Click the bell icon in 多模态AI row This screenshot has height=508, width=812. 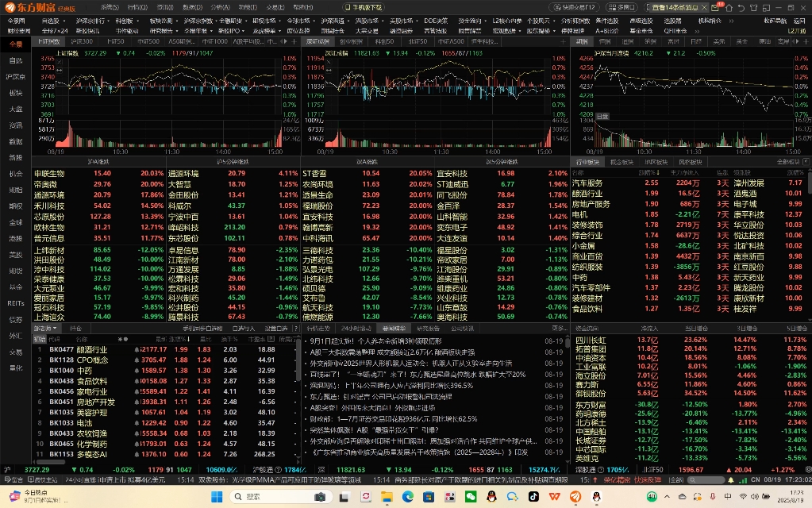(137, 454)
